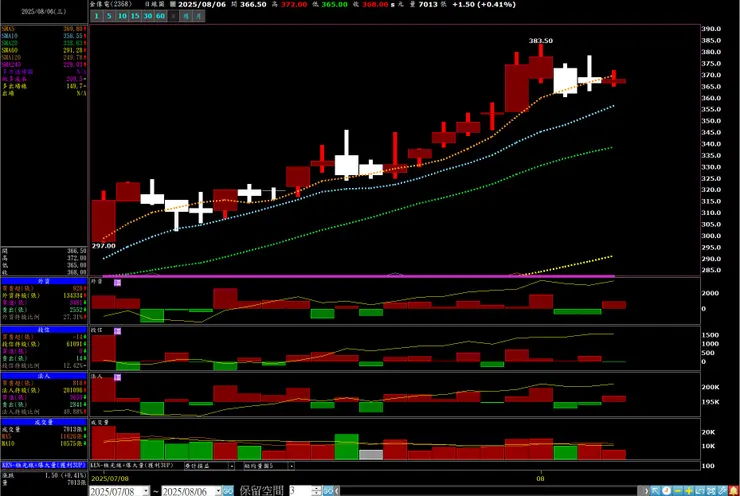
Task: Select the 30-minute timeframe button
Action: pos(148,16)
